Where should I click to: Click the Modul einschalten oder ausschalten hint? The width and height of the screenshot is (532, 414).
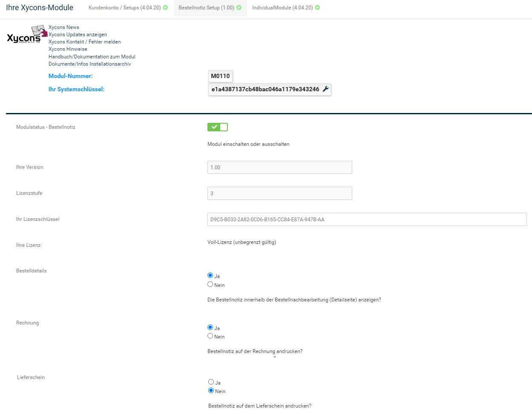(248, 144)
